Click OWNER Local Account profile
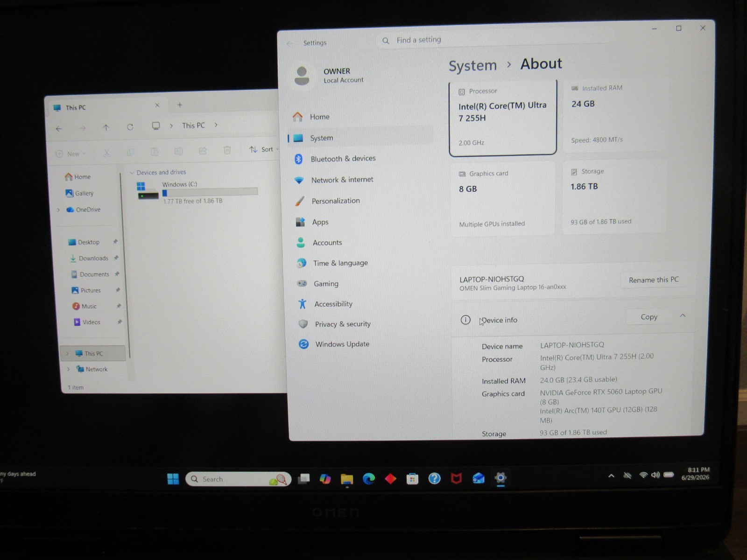The height and width of the screenshot is (560, 747). coord(329,76)
